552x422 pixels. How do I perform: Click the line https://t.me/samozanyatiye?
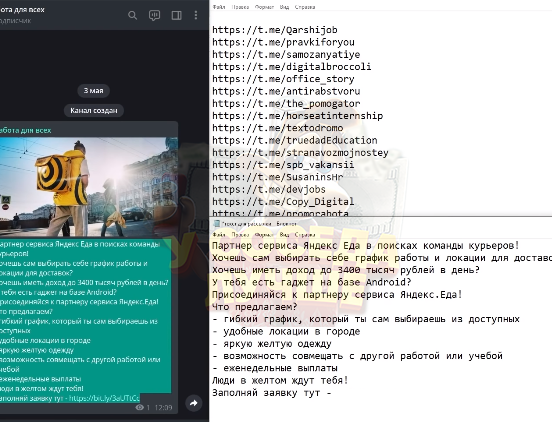[x=286, y=55]
